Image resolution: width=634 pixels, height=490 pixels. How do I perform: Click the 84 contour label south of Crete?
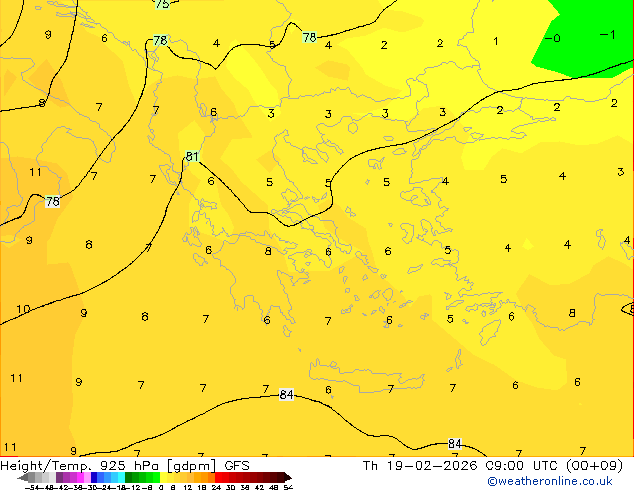click(286, 394)
